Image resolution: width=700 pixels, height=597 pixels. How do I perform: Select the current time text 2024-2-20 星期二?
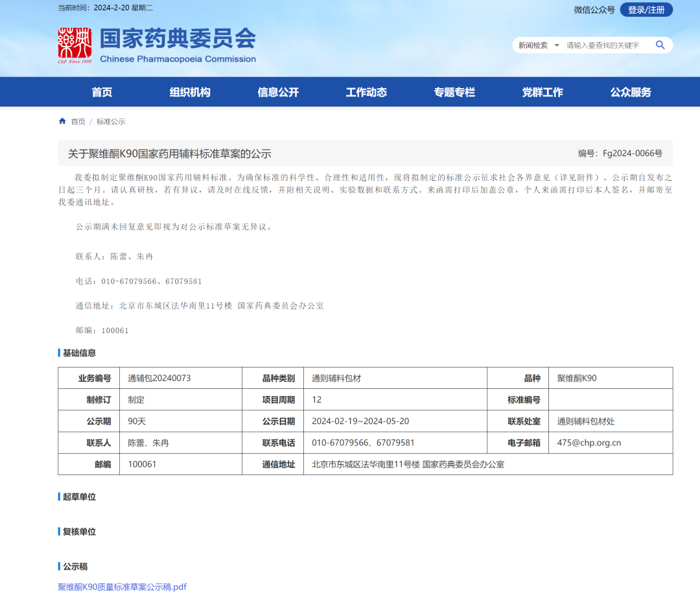pos(123,8)
